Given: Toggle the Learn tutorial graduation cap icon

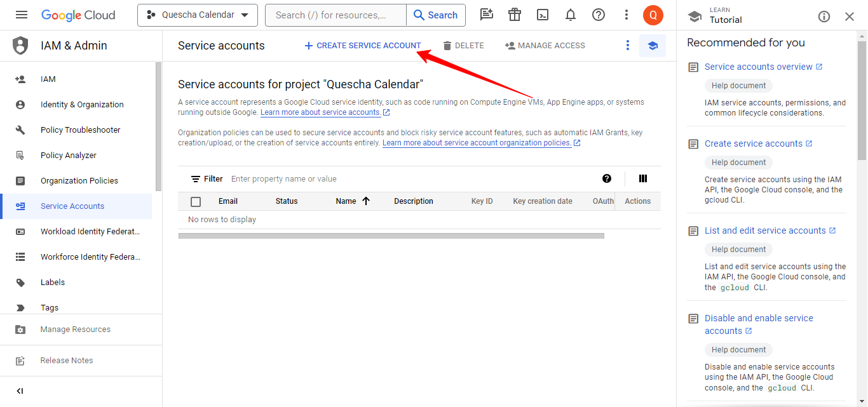Looking at the screenshot, I should click(652, 46).
